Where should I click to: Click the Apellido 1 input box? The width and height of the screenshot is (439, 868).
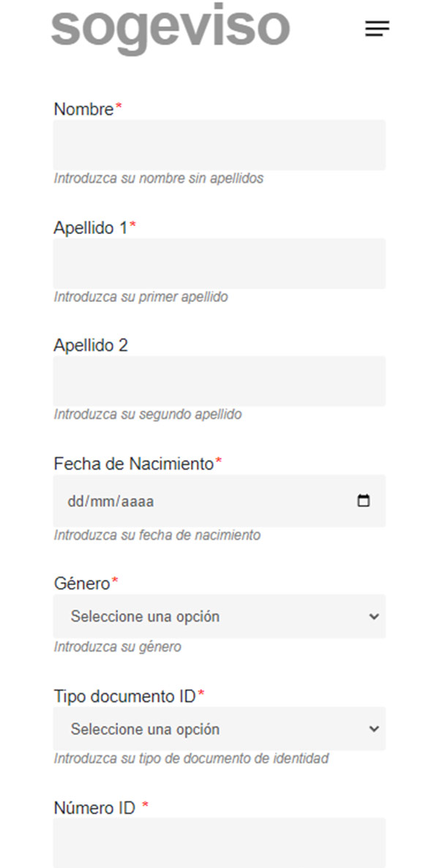[x=219, y=263]
